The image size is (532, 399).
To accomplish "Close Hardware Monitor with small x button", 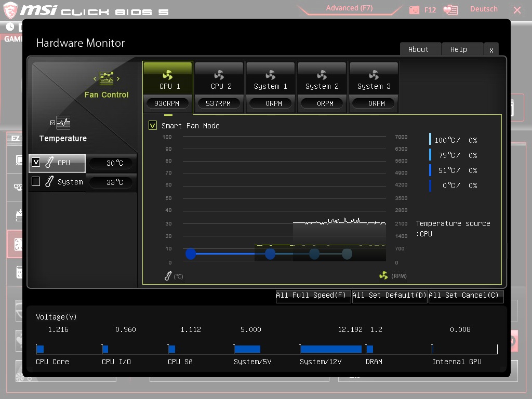I will (491, 50).
